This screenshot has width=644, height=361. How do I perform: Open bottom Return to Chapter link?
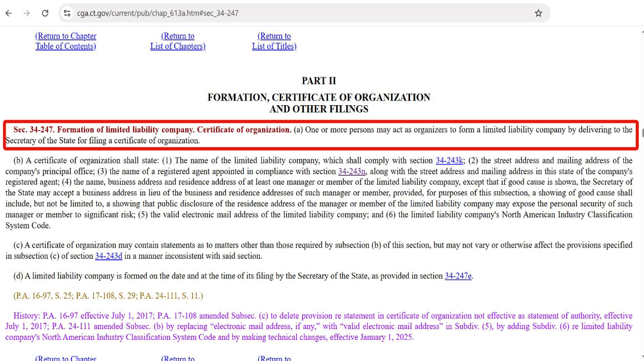click(x=65, y=358)
